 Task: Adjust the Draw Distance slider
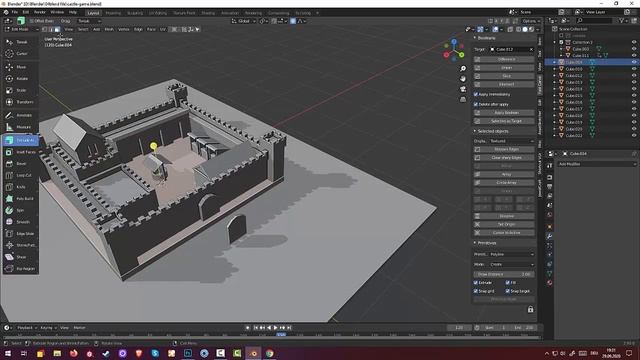tap(504, 274)
